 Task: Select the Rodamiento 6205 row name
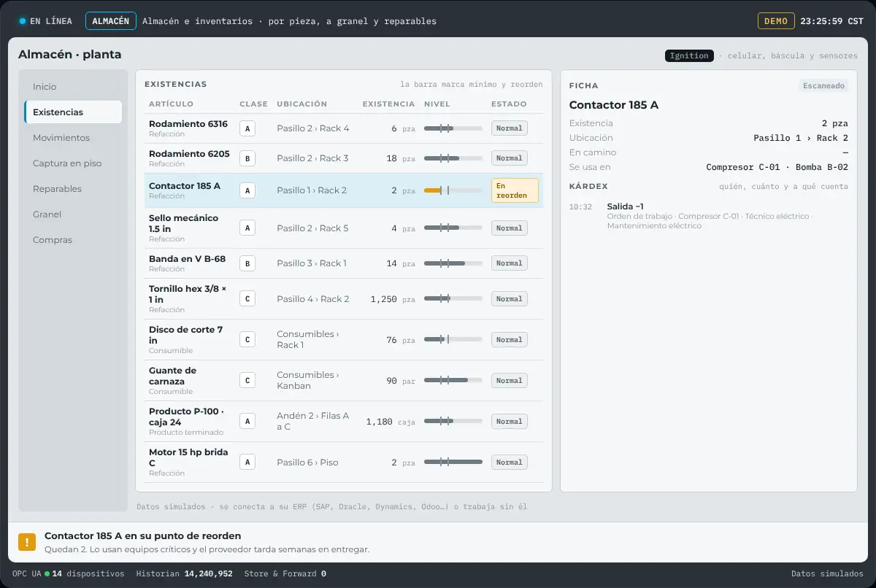[189, 154]
